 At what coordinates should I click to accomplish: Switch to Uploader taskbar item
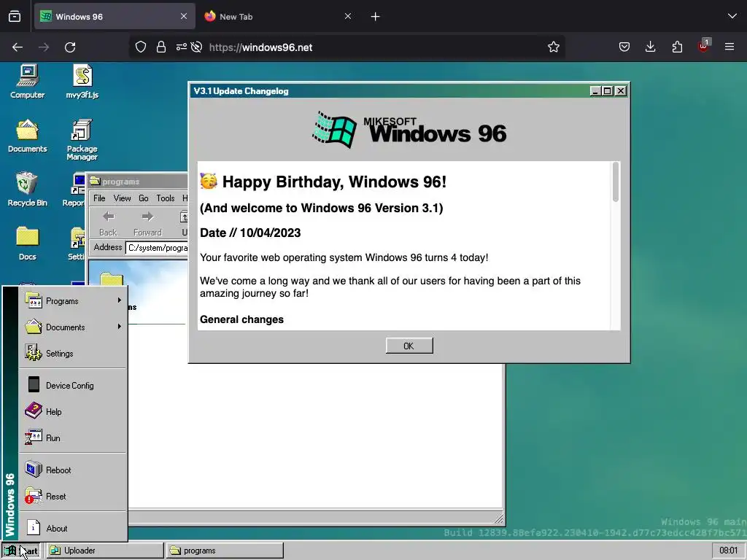(105, 551)
